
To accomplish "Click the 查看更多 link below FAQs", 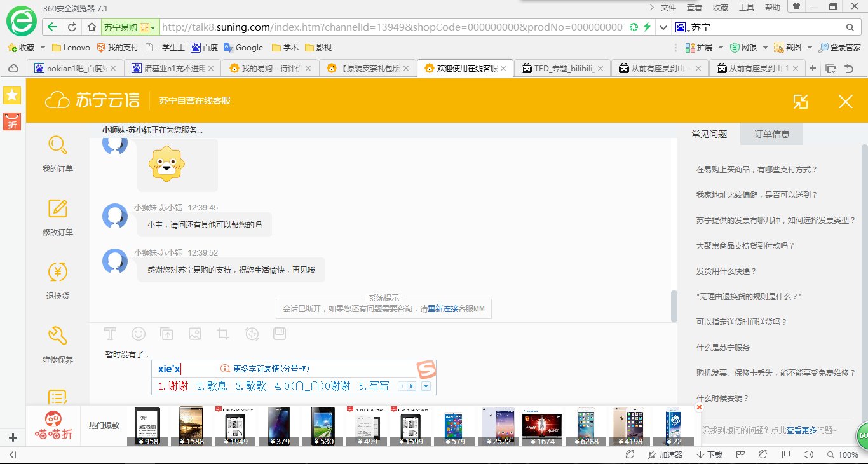I will pos(801,430).
